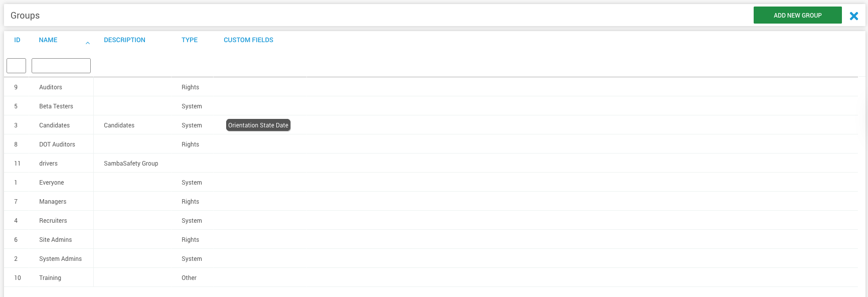Click the Name column sort arrow

pos(88,43)
